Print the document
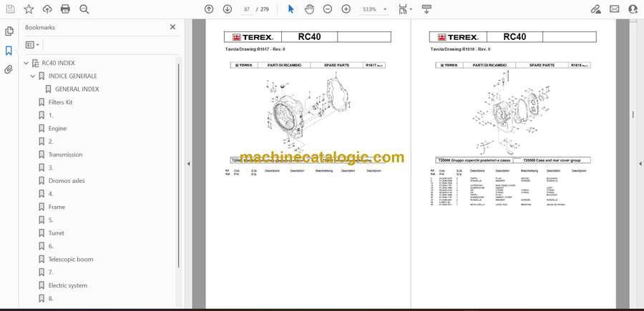This screenshot has width=644, height=311. 65,9
